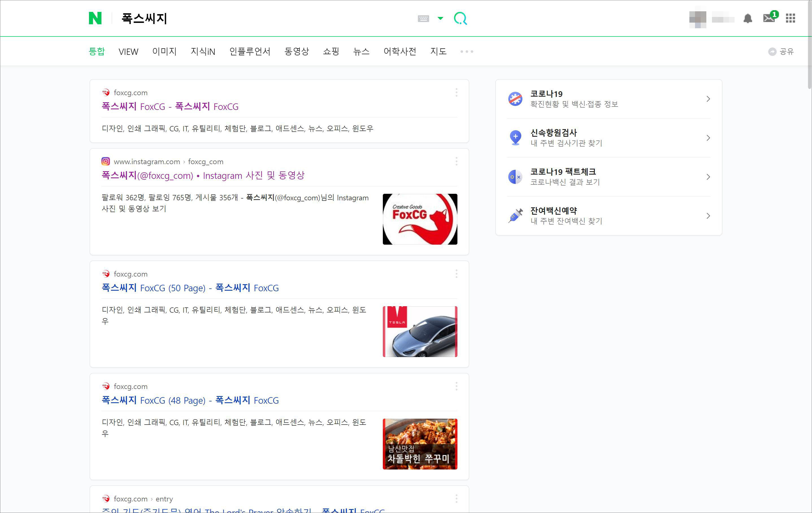Screen dimensions: 812x513
Task: Open the Instagram @foxcg_com result link
Action: coord(203,175)
